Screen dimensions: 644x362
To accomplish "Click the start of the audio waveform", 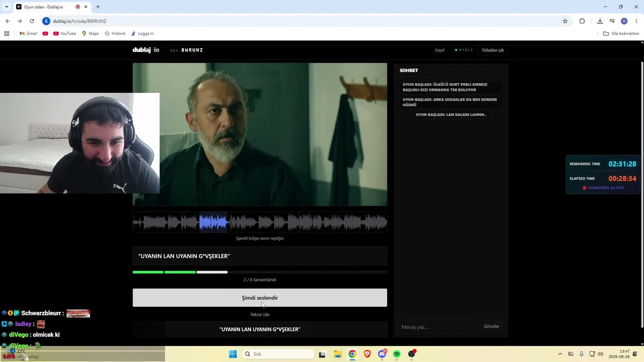I will pos(135,222).
